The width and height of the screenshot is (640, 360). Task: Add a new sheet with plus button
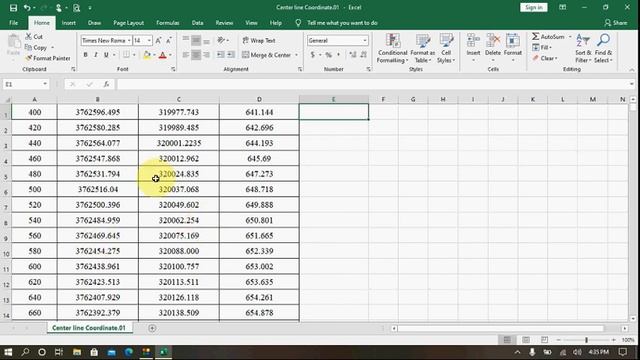click(152, 328)
